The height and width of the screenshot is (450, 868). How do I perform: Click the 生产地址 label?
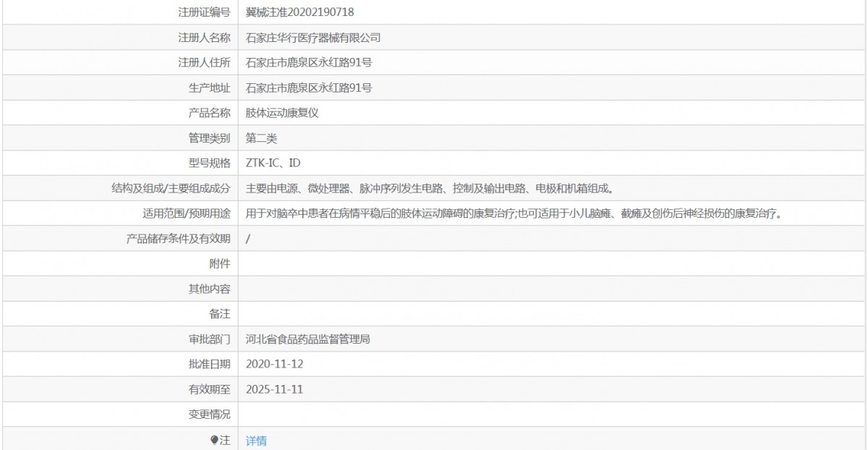209,88
